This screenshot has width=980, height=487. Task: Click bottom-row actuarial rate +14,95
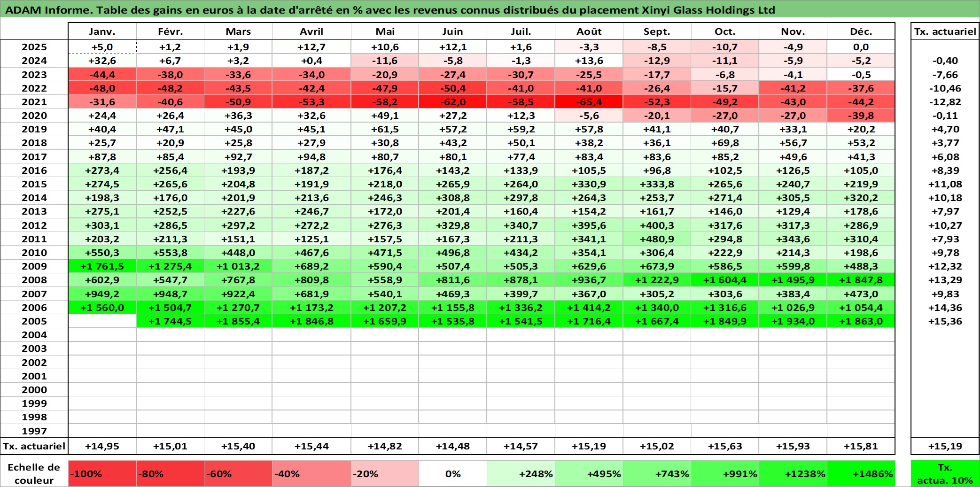coord(102,446)
